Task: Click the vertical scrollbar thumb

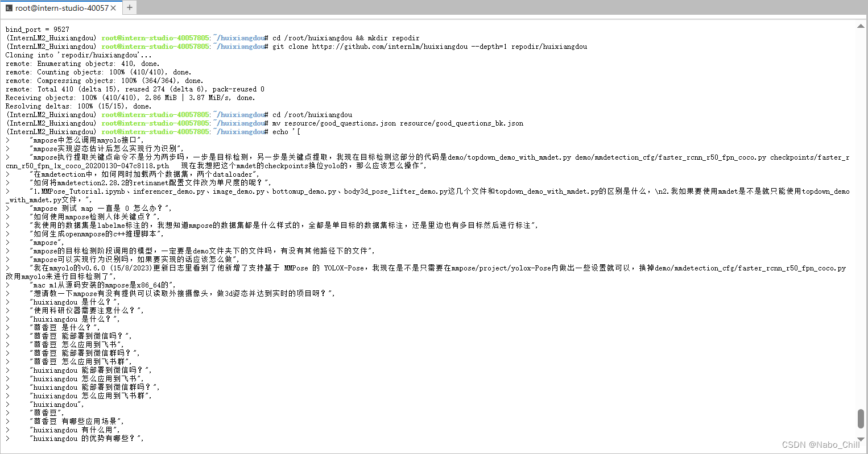Action: (x=861, y=419)
